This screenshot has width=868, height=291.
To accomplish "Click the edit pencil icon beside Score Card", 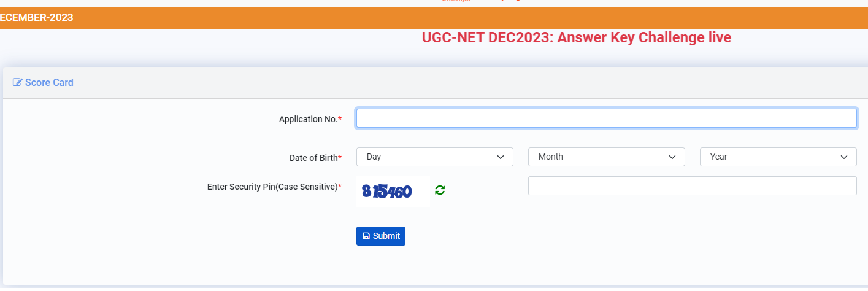I will click(x=18, y=82).
